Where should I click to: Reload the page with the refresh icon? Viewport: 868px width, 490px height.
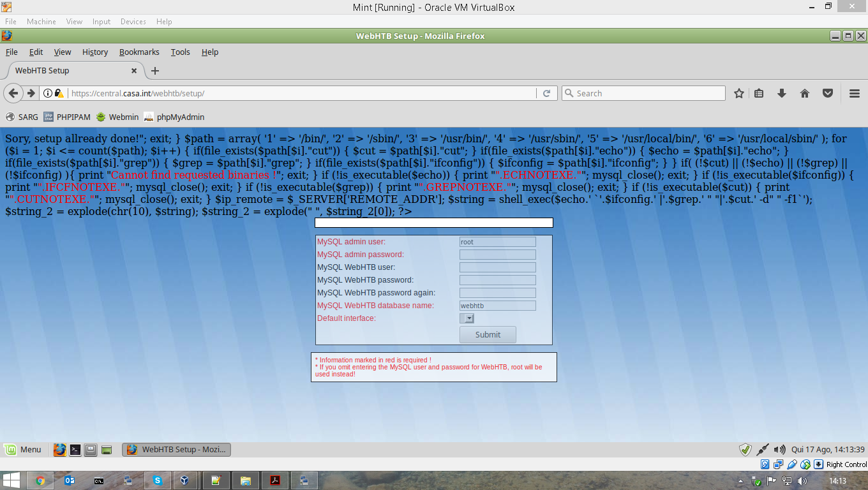click(546, 93)
